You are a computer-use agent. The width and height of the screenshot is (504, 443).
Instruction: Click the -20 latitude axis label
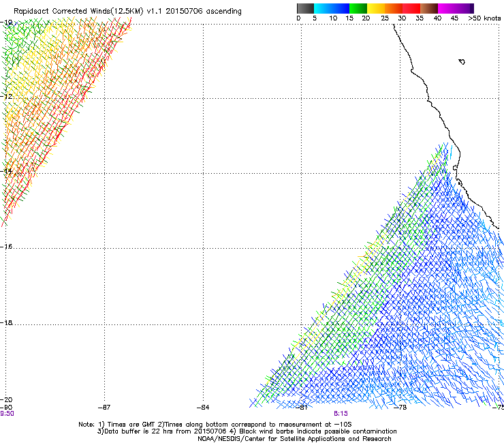(6, 399)
